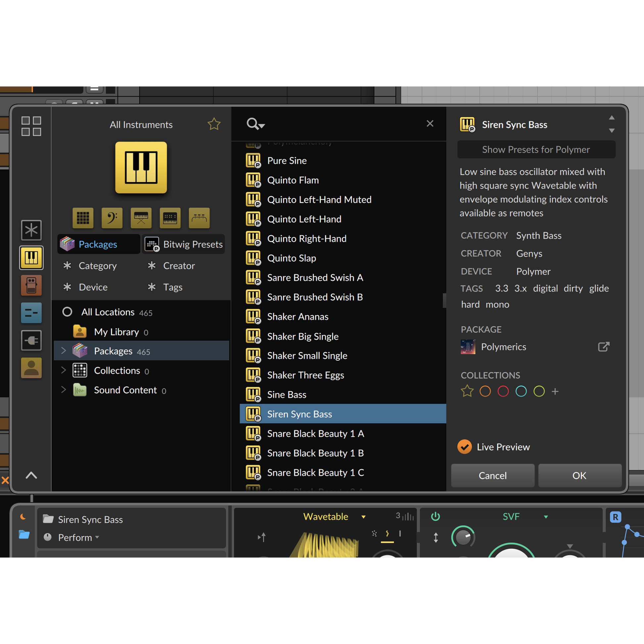
Task: Open Polymerics package external link icon
Action: point(603,347)
